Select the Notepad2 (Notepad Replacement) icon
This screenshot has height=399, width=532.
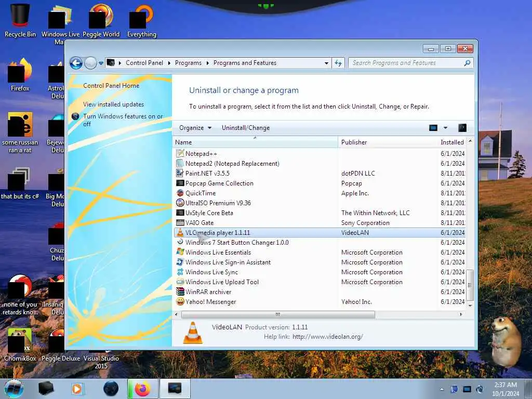click(x=180, y=164)
